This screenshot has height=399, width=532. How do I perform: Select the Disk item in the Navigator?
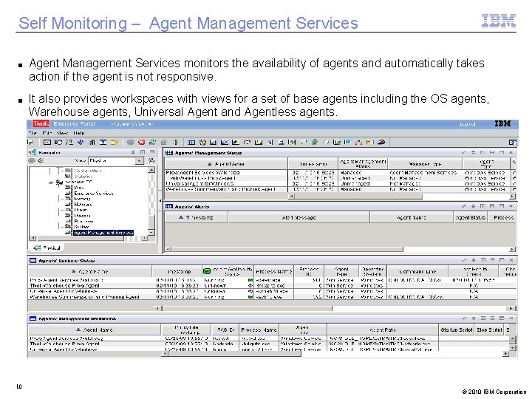79,188
